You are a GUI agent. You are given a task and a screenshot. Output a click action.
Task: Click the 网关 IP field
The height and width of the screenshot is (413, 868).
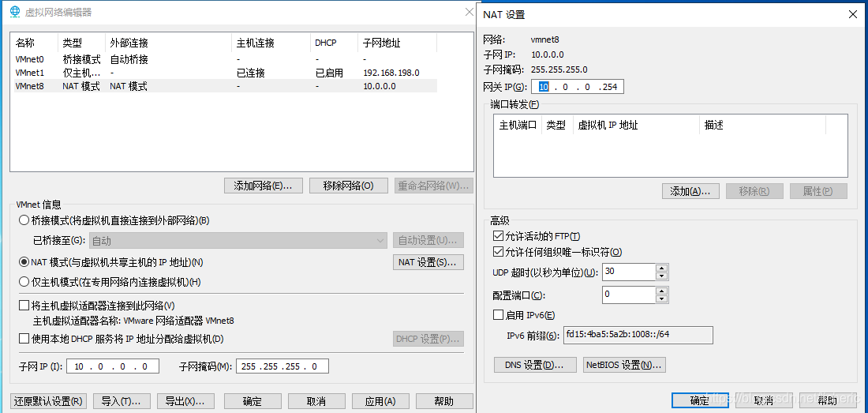click(x=578, y=87)
